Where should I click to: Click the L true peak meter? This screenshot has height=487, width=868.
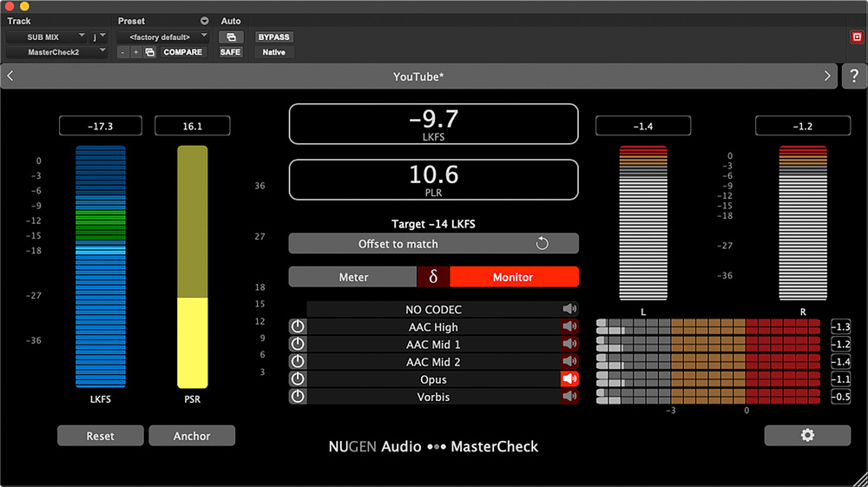[x=643, y=222]
